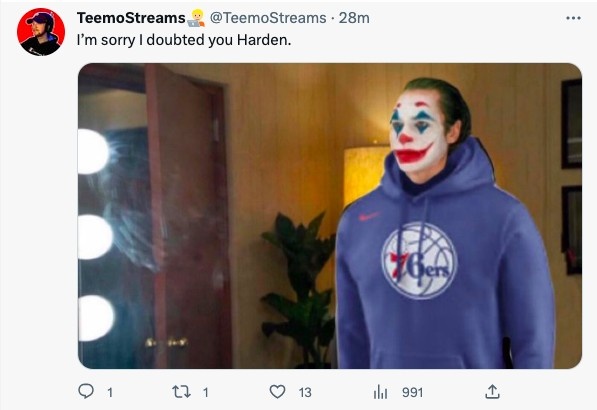Open the tweet via 28m timestamp
The height and width of the screenshot is (410, 597).
354,18
